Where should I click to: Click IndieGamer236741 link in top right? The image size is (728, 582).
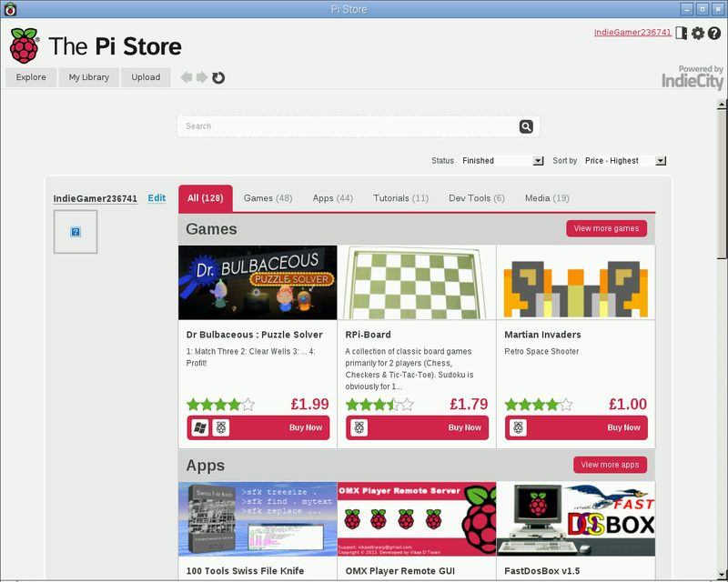pyautogui.click(x=632, y=32)
